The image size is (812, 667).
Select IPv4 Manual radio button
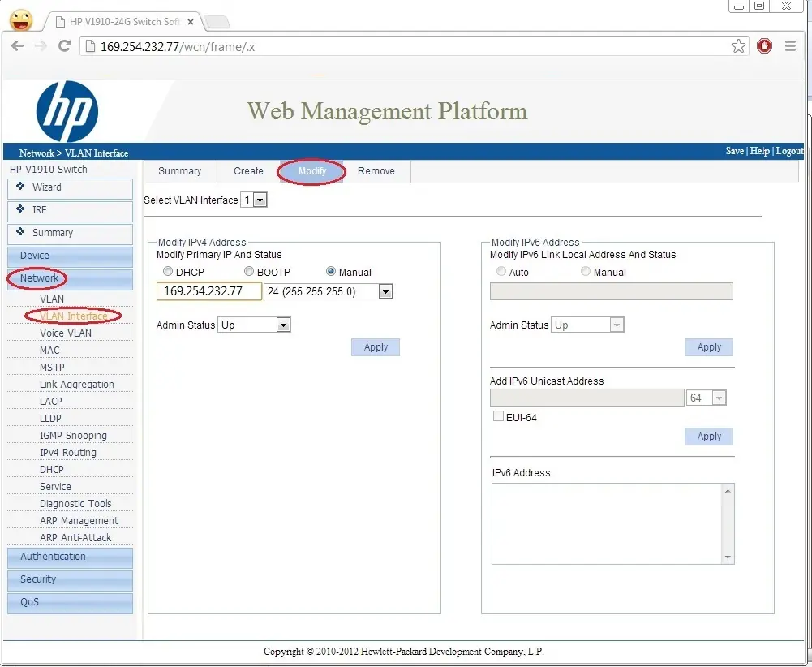[330, 271]
